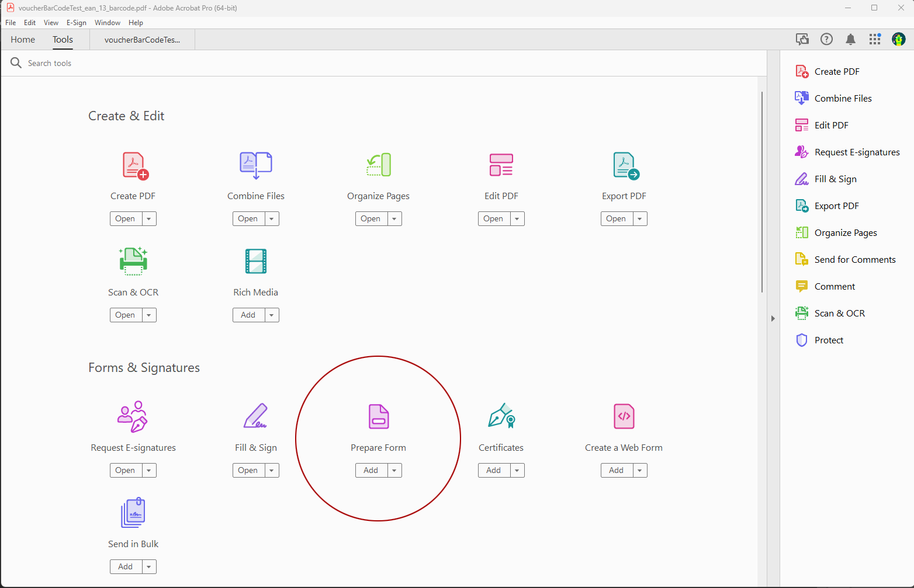
Task: Select the Combine Files tool icon
Action: click(255, 166)
